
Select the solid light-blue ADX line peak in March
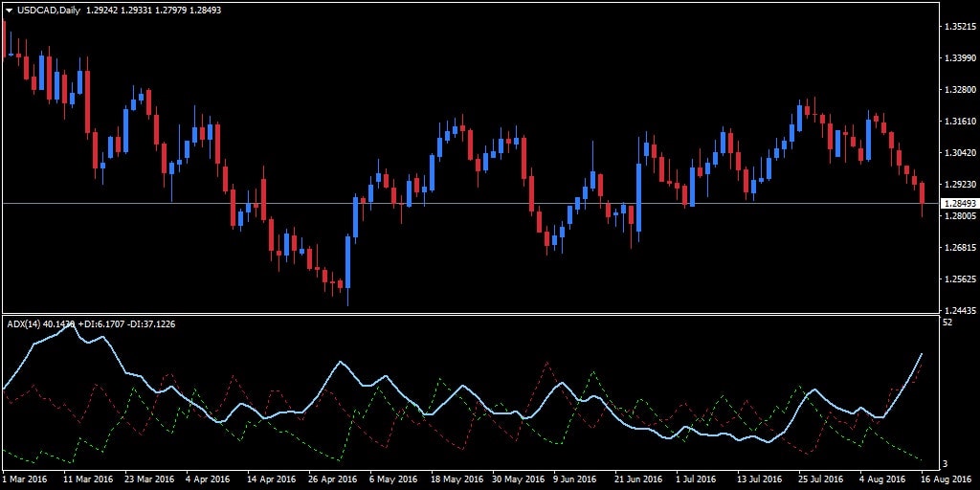tap(70, 325)
